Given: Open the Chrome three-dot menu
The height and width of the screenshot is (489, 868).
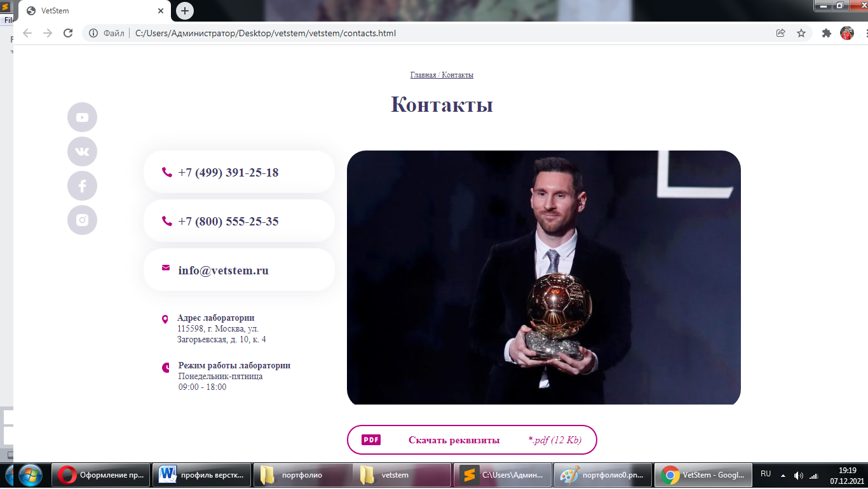Looking at the screenshot, I should pyautogui.click(x=865, y=33).
